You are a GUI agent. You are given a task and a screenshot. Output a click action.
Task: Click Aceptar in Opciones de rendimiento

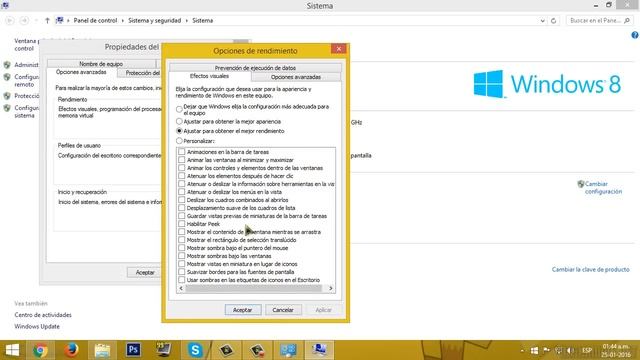tap(242, 310)
